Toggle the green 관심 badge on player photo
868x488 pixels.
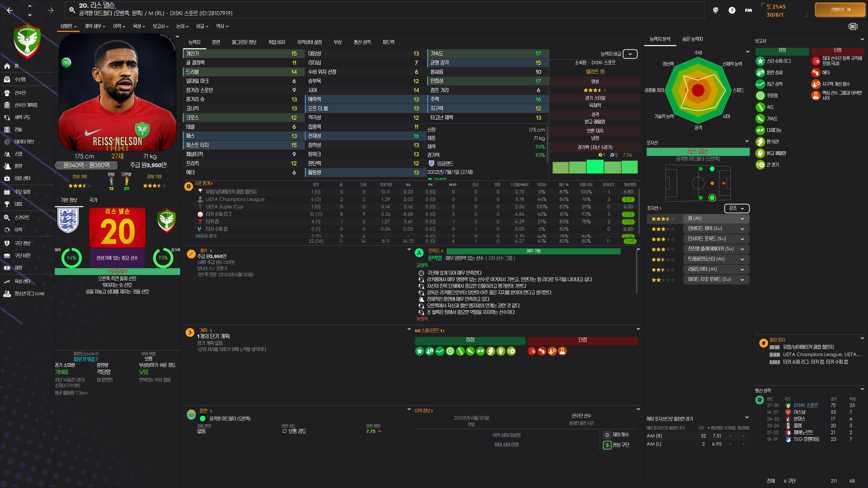tap(66, 63)
